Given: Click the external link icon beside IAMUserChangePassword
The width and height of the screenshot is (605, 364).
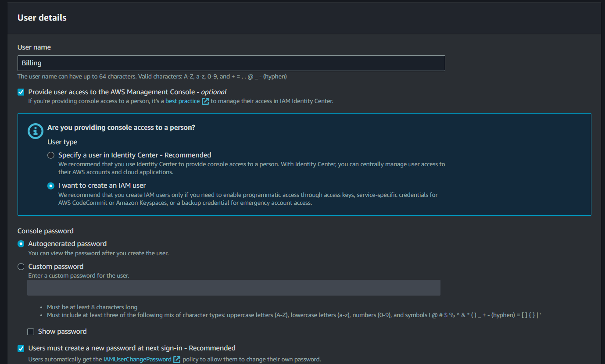Looking at the screenshot, I should pos(177,360).
